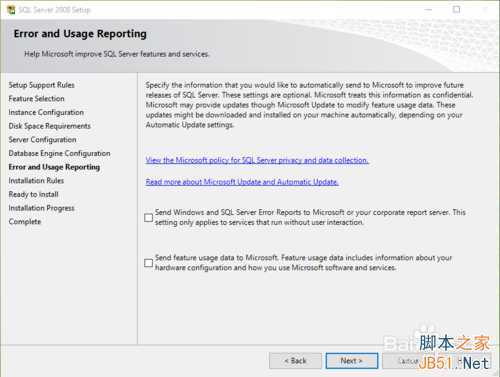The width and height of the screenshot is (500, 377).
Task: Enable sending feature usage data to Microsoft
Action: pyautogui.click(x=149, y=263)
